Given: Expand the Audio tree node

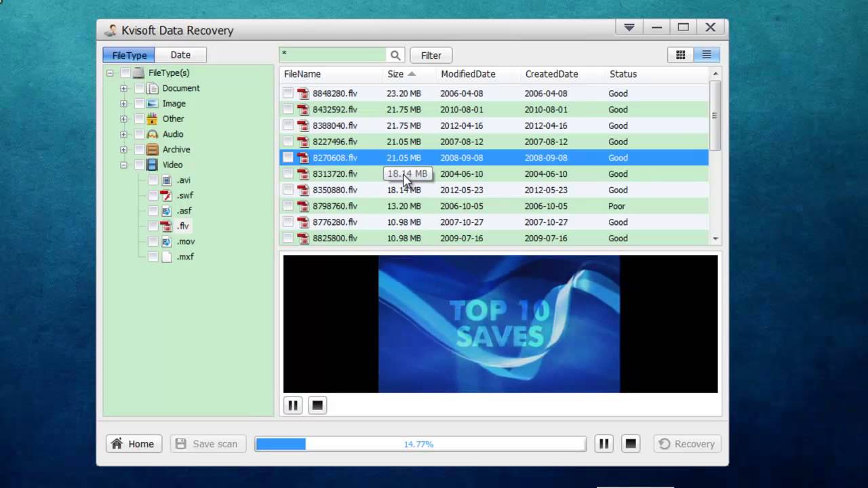Looking at the screenshot, I should [123, 134].
